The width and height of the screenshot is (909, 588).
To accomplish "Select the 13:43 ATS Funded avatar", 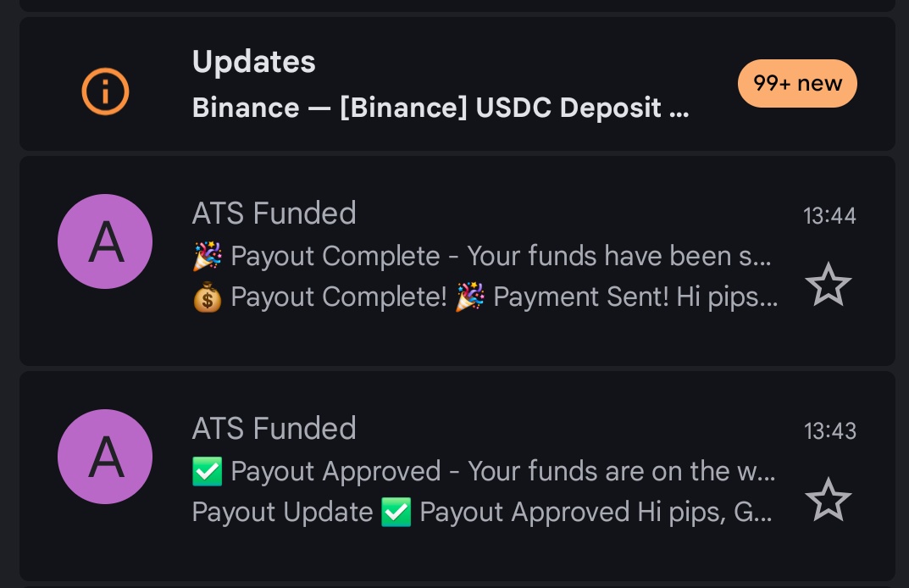I will tap(105, 457).
